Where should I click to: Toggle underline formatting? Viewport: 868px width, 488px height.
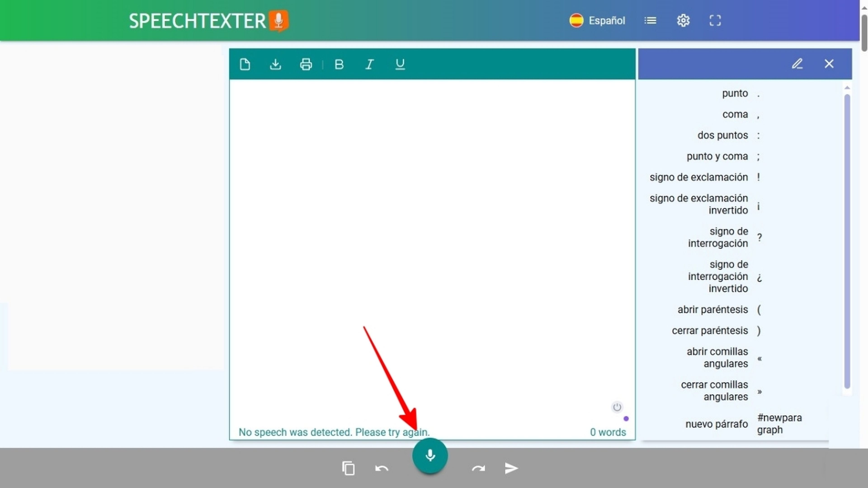point(400,64)
